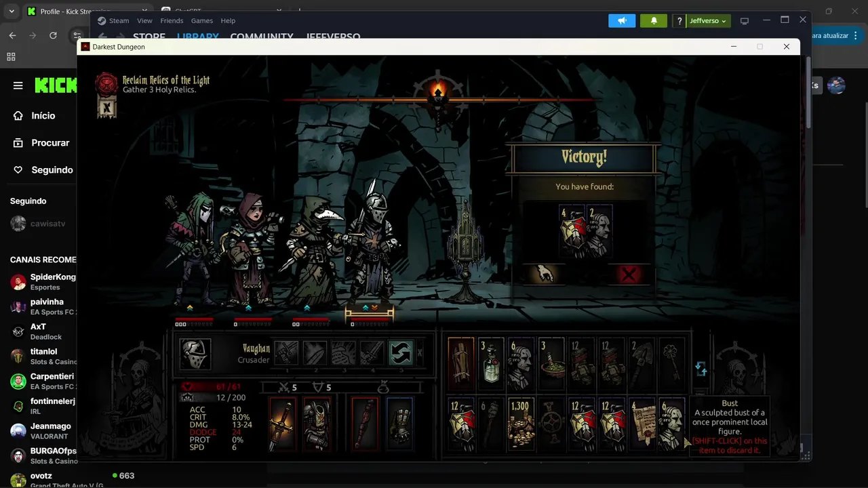This screenshot has width=868, height=488.
Task: Pick the crest with 4 in Victory loot
Action: coord(571,231)
